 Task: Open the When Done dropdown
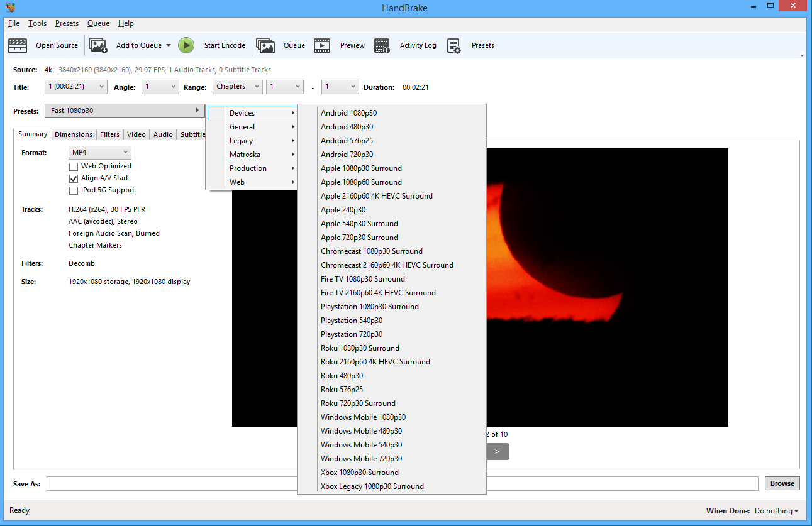tap(777, 511)
